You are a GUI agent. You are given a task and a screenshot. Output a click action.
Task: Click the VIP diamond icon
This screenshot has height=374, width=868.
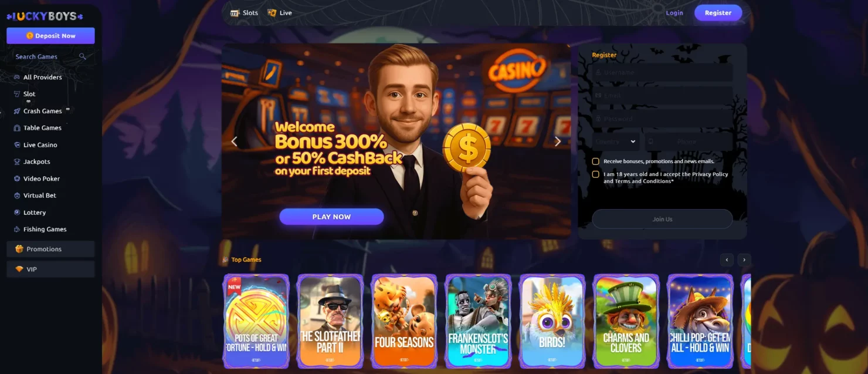click(19, 269)
